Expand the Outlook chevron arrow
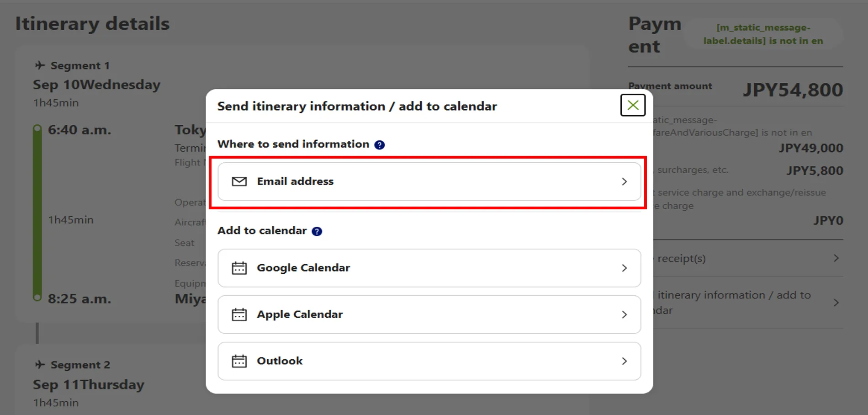Viewport: 868px width, 415px height. tap(624, 361)
